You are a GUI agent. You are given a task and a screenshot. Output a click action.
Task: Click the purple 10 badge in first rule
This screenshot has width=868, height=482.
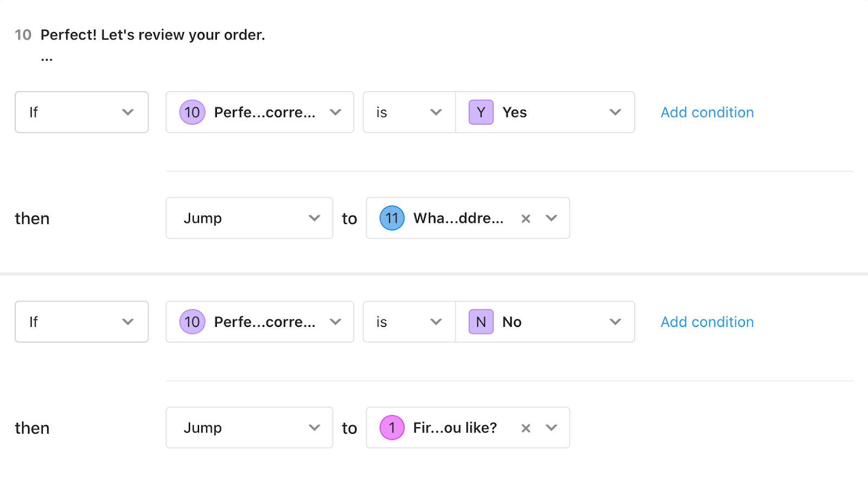coord(192,112)
